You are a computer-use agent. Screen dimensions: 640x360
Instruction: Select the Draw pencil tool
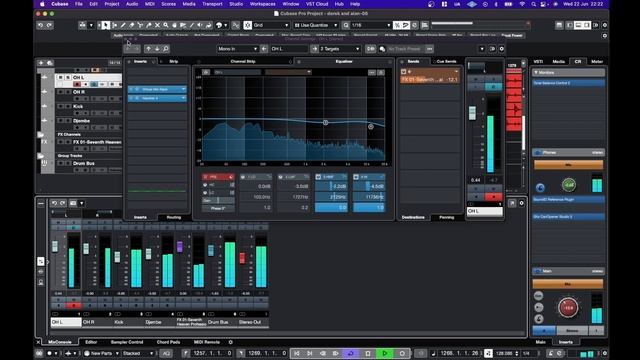pos(123,25)
